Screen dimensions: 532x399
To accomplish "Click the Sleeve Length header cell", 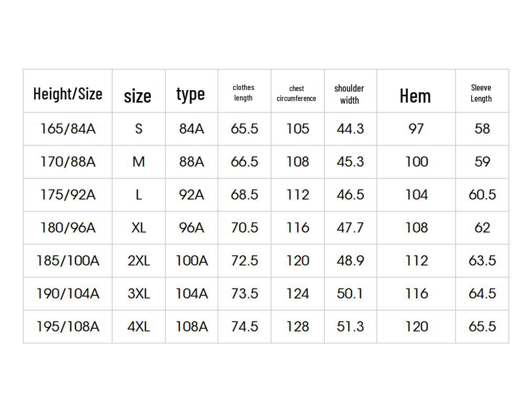I will (x=481, y=93).
